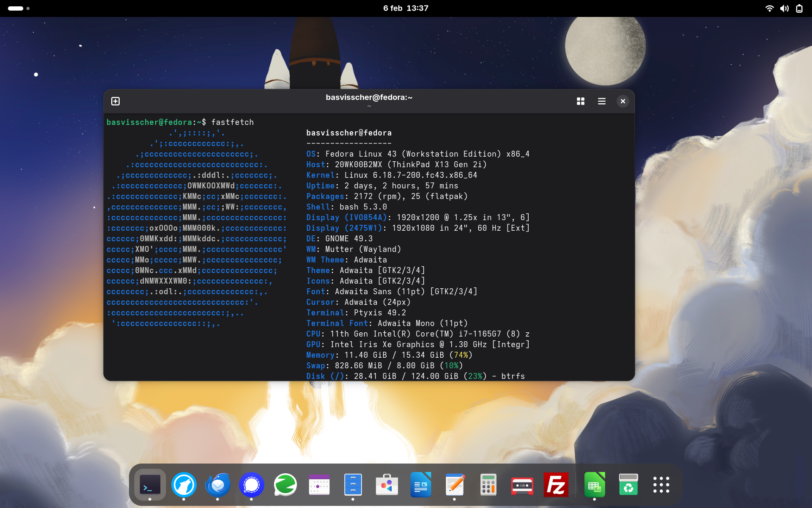Show the terminal tab overview grid
Image resolution: width=812 pixels, height=508 pixels.
coord(580,101)
